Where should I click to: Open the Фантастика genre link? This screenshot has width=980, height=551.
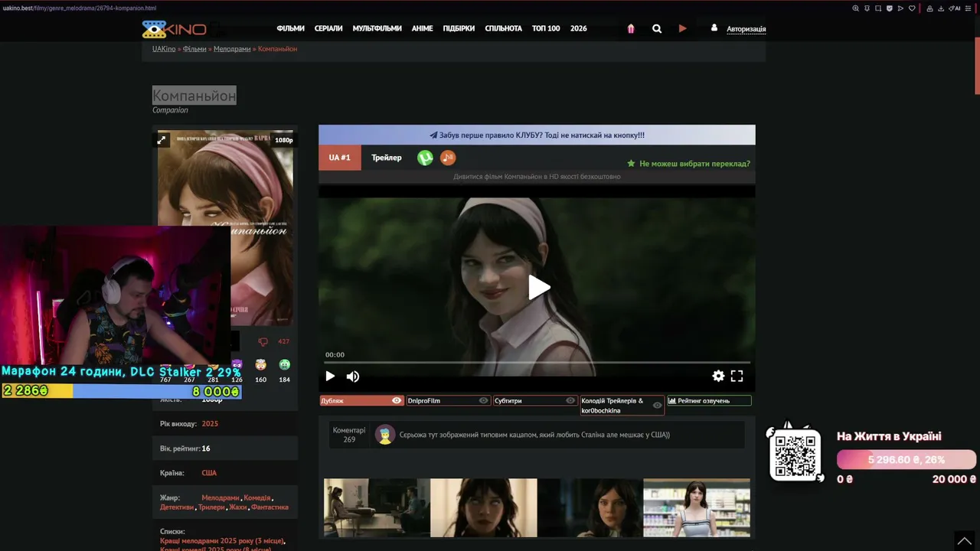coord(269,507)
